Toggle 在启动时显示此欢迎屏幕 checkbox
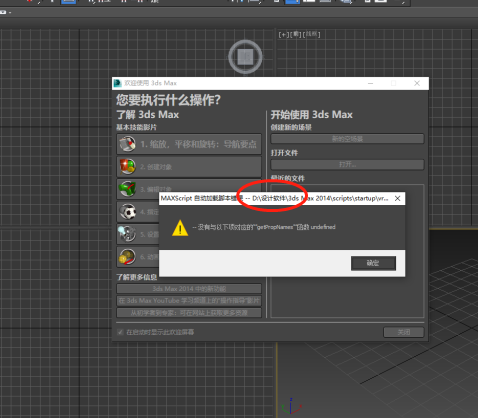The height and width of the screenshot is (418, 478). pos(120,332)
